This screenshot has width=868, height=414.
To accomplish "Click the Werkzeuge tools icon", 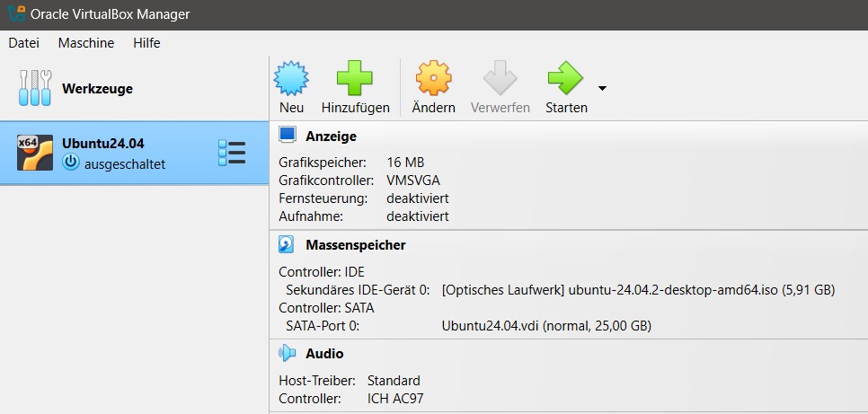I will (35, 88).
